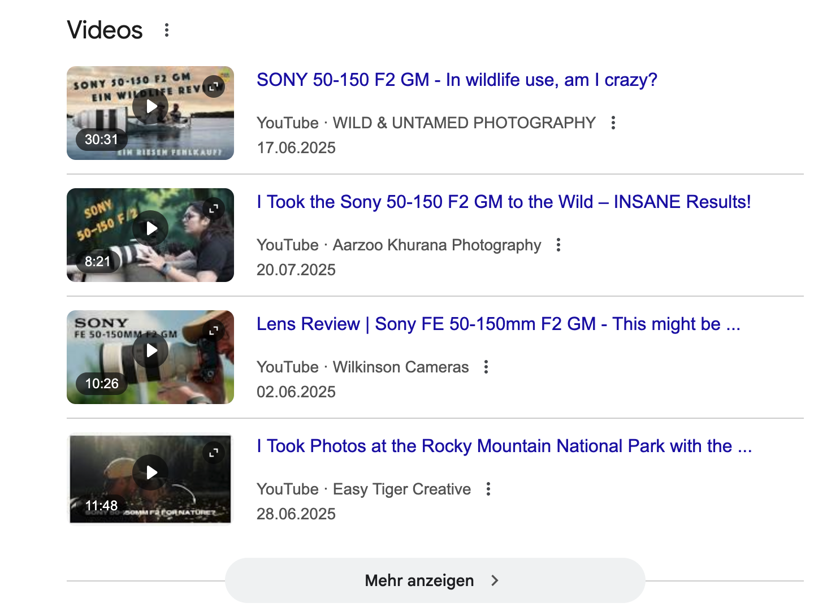This screenshot has height=616, width=840.
Task: Open options for WILD & UNTAMED PHOTOGRAPHY result
Action: 613,123
